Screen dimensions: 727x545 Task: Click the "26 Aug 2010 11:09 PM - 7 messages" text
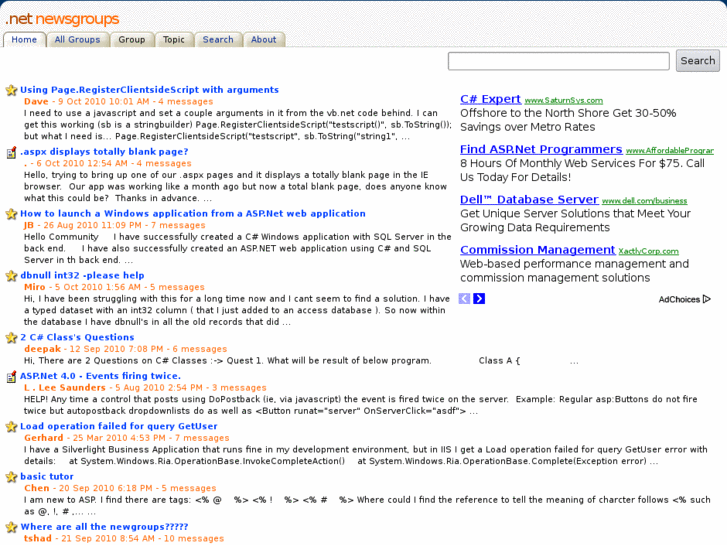[x=124, y=225]
